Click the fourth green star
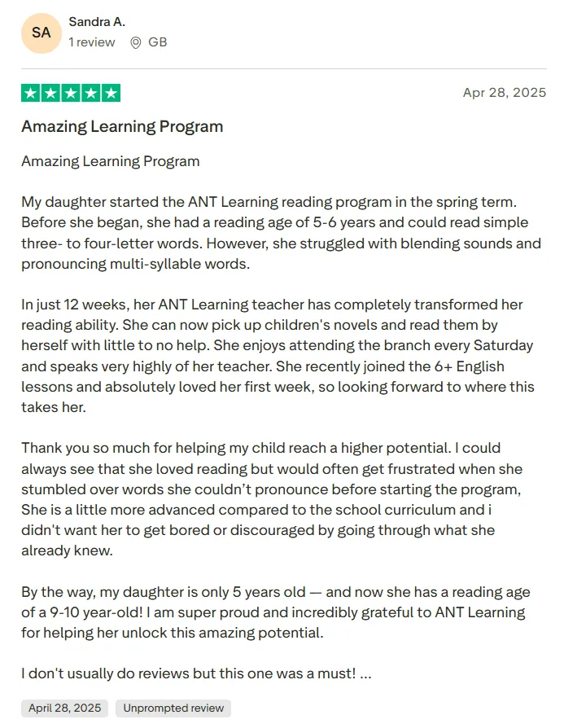Viewport: 564px width, 728px height. [91, 93]
